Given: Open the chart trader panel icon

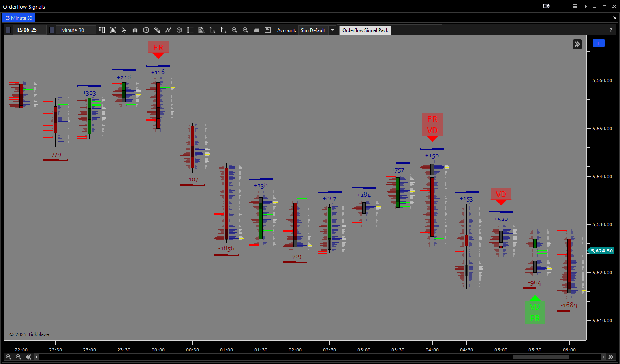Looking at the screenshot, I should pyautogui.click(x=102, y=30).
